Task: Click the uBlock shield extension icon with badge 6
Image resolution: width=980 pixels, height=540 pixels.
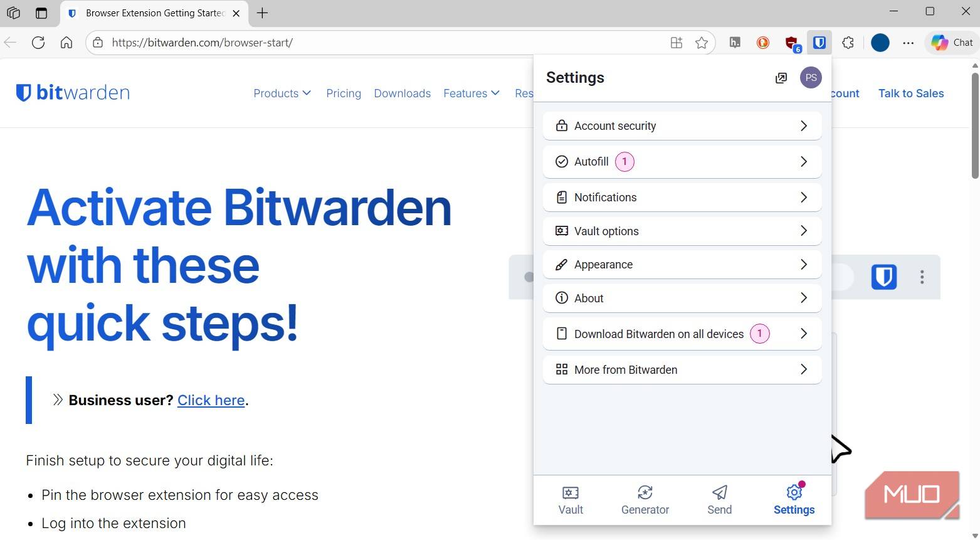Action: coord(792,43)
